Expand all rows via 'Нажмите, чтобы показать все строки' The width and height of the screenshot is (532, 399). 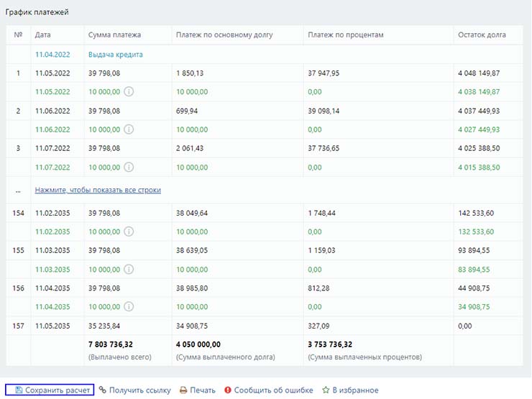(98, 190)
